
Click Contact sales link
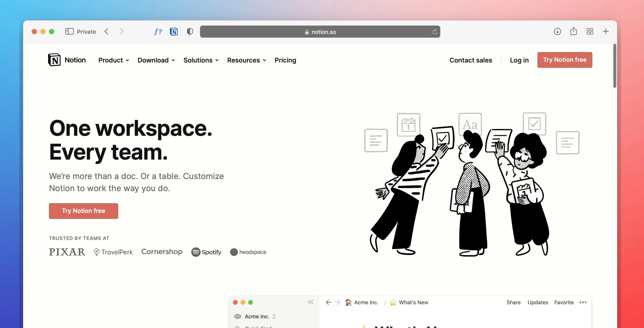coord(471,60)
